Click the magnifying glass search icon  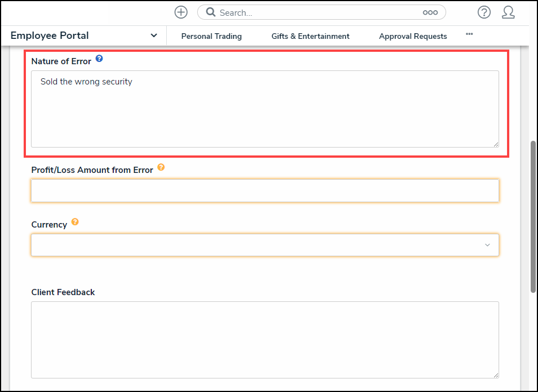(211, 12)
